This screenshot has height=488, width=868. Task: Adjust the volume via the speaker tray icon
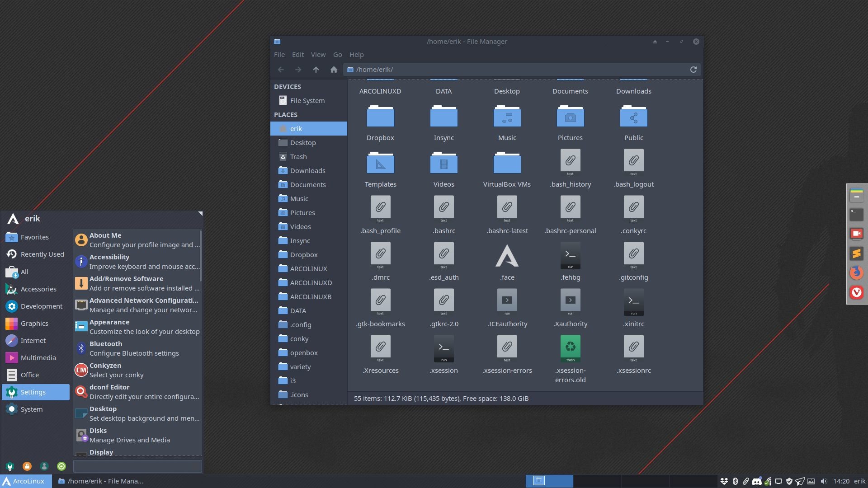click(x=824, y=481)
